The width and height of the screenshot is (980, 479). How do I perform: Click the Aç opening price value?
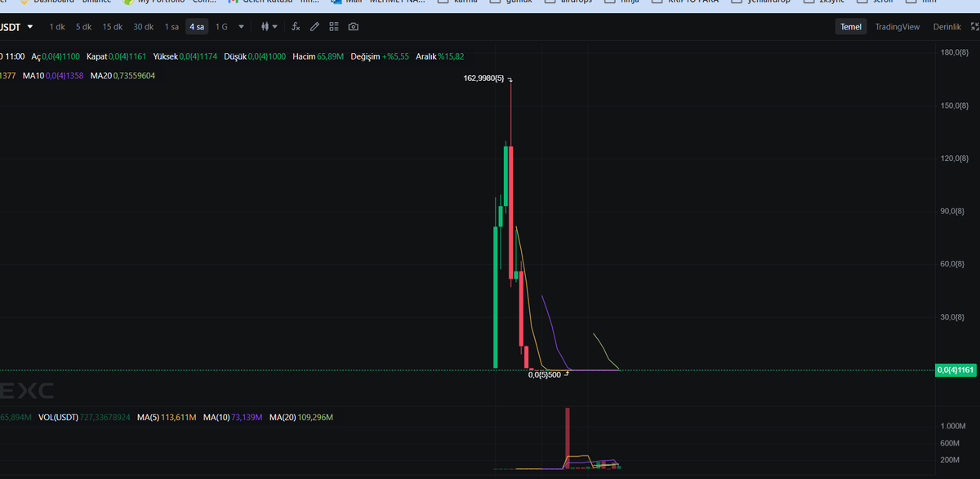(60, 56)
